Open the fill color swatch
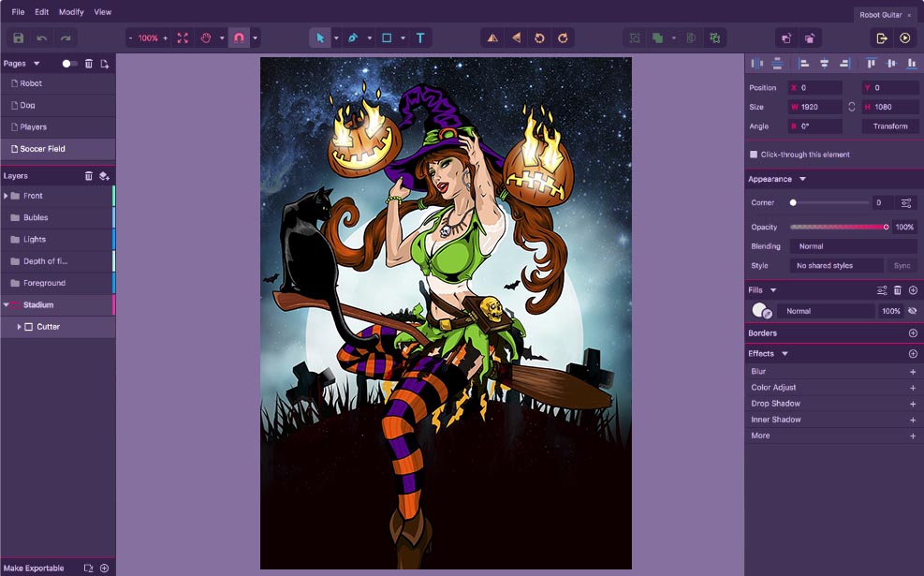This screenshot has height=576, width=924. (761, 311)
